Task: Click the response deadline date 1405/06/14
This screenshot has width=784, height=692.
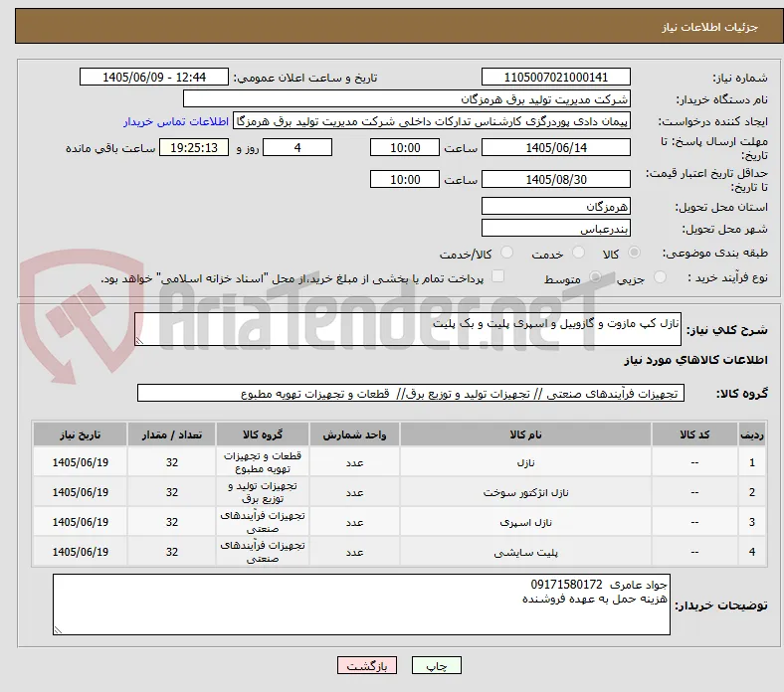Action: [555, 147]
